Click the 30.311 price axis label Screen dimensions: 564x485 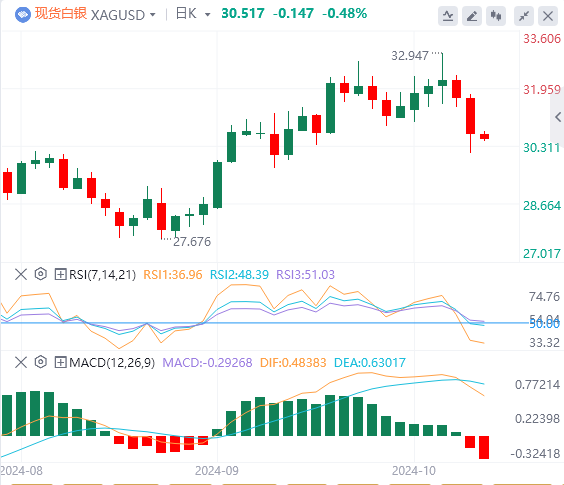[x=542, y=148]
